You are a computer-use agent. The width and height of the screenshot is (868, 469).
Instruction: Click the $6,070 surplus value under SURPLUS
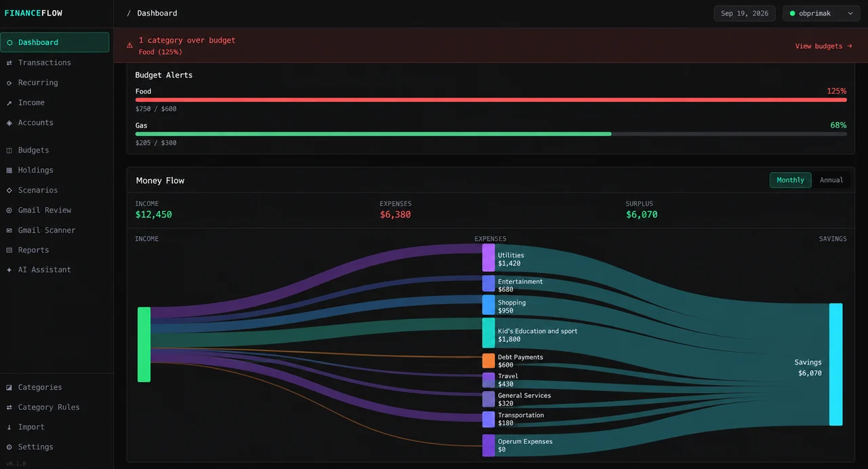[642, 214]
